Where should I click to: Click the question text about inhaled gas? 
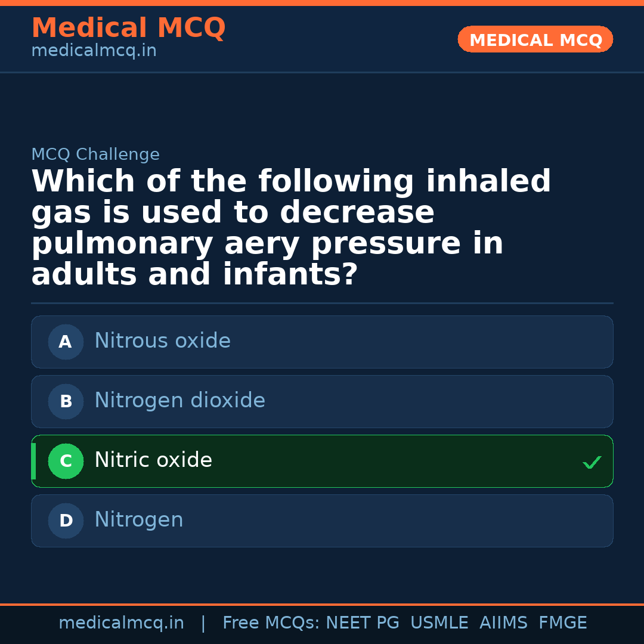(291, 228)
